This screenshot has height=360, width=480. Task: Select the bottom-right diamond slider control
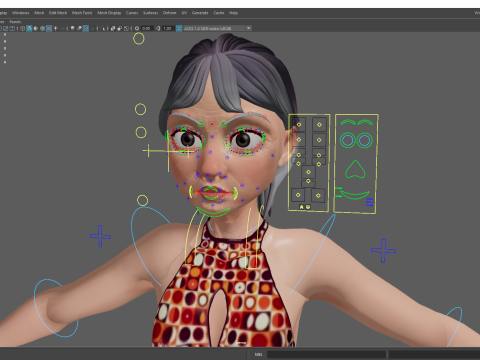tap(318, 195)
